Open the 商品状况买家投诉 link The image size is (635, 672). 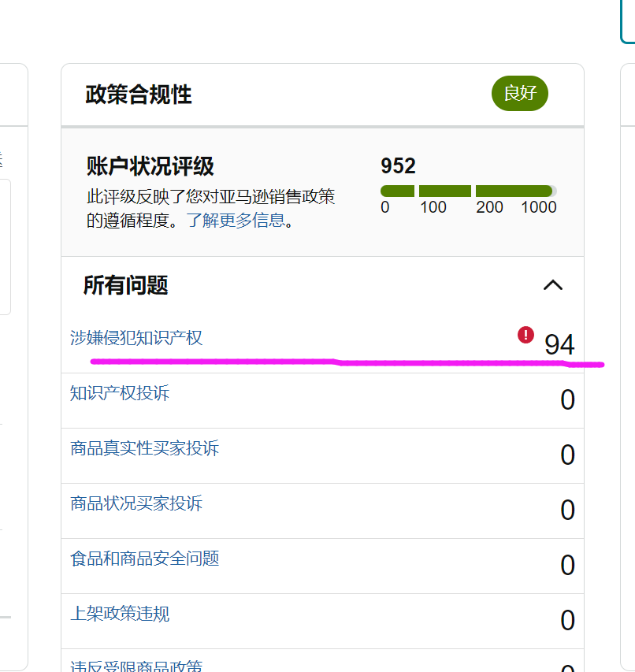click(x=136, y=503)
